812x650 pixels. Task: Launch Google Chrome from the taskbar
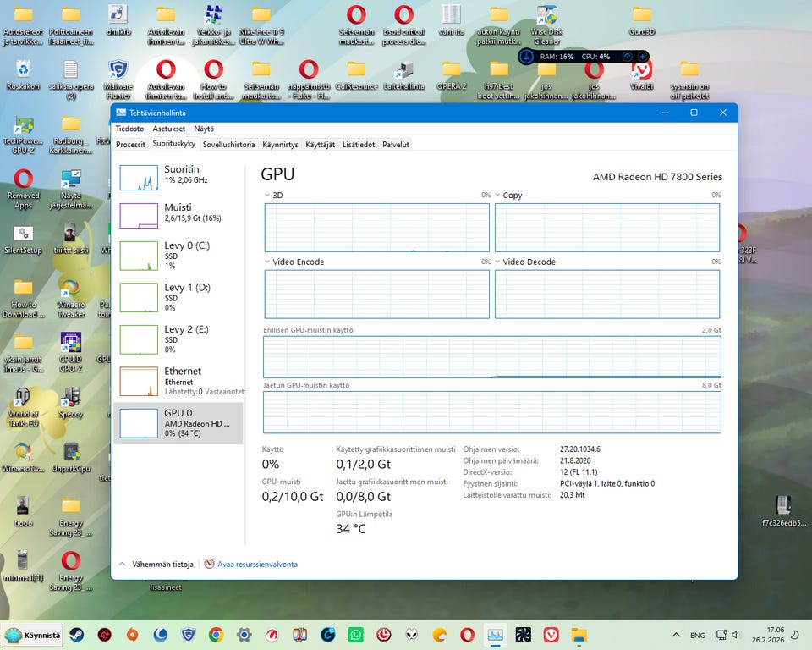[x=217, y=635]
